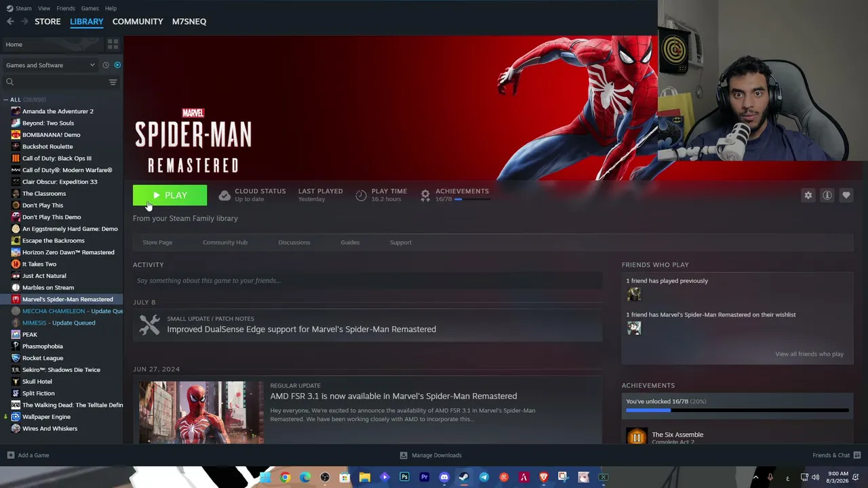Screen dimensions: 868x488
Task: Click Add a Game
Action: pyautogui.click(x=28, y=455)
